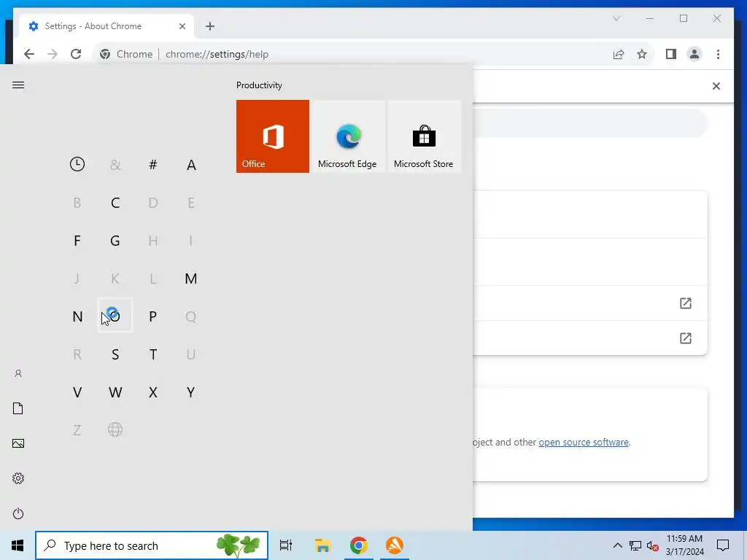Open the notification center icon
Viewport: 747px width, 560px height.
(723, 545)
